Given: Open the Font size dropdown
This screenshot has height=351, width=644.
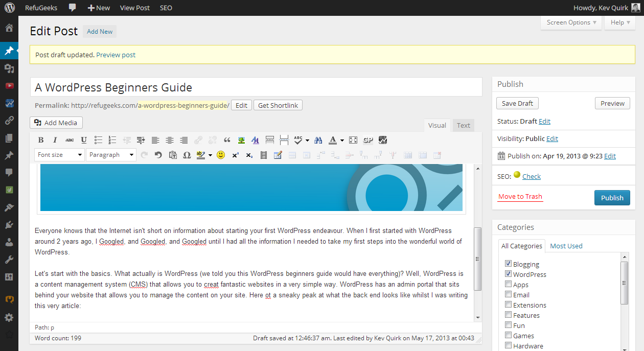Looking at the screenshot, I should click(59, 154).
